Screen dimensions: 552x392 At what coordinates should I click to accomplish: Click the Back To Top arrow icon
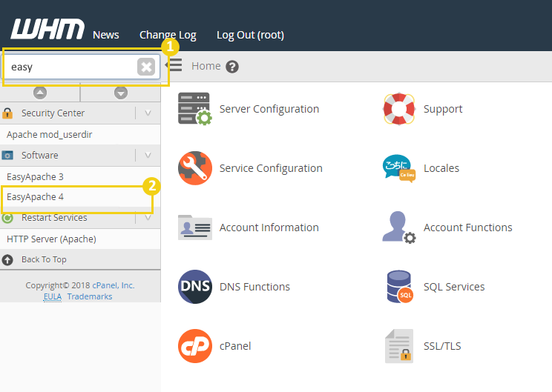7,260
